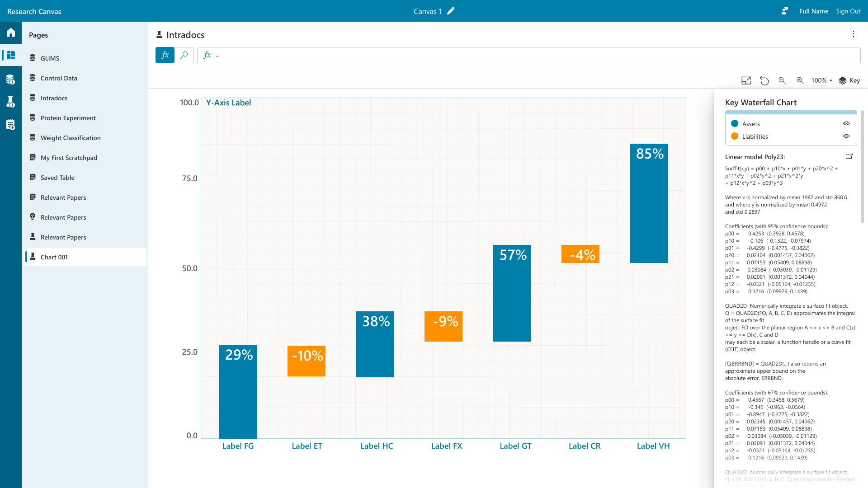Viewport: 868px width, 488px height.
Task: Click the add database icon in left rail
Action: pyautogui.click(x=11, y=80)
